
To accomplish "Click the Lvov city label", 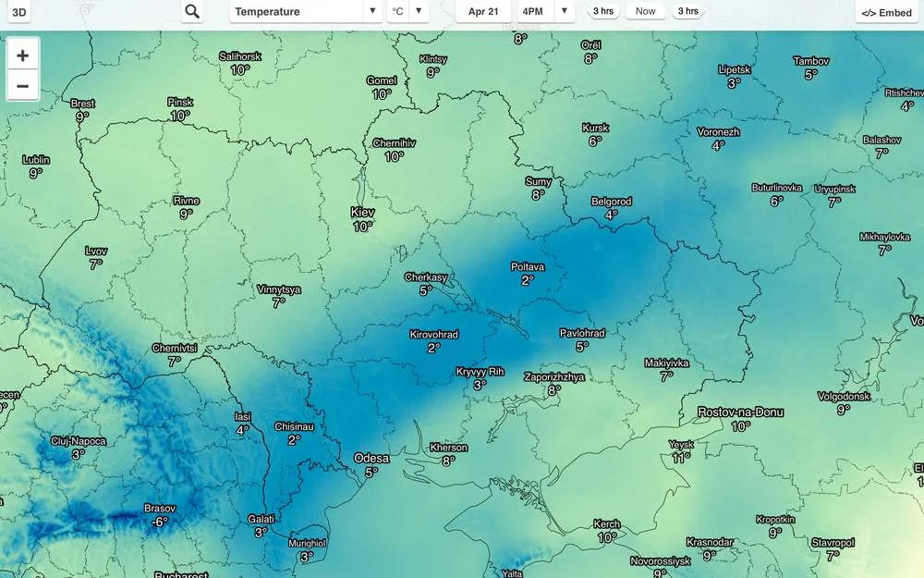I will pos(95,252).
